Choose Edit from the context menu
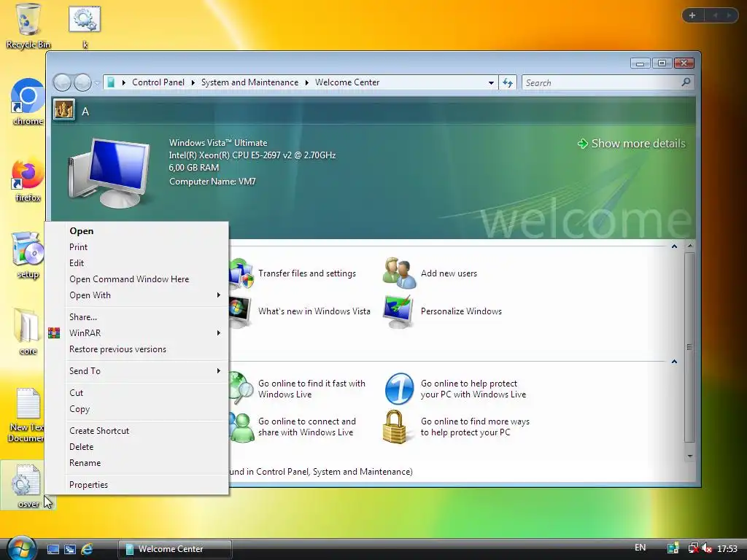The image size is (747, 560). [x=145, y=262]
